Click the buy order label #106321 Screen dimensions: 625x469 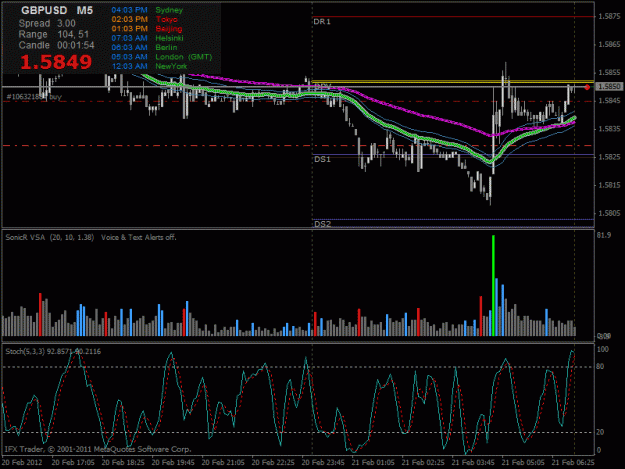[x=34, y=96]
